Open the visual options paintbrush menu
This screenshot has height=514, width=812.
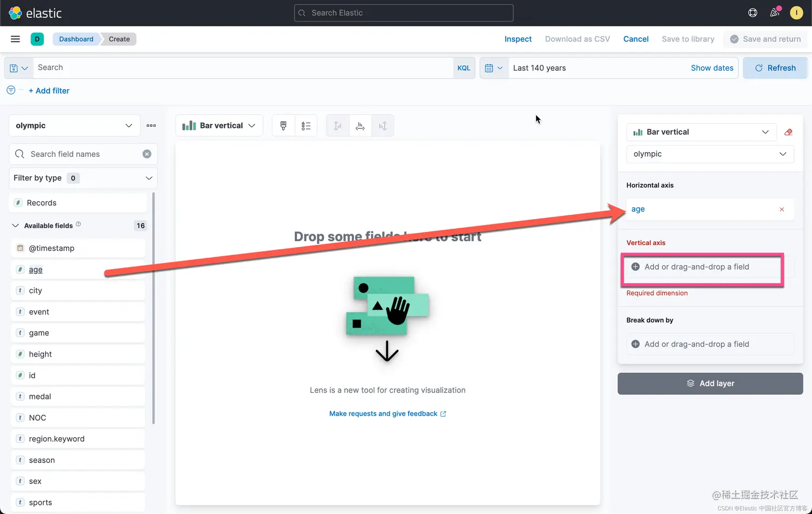point(284,126)
